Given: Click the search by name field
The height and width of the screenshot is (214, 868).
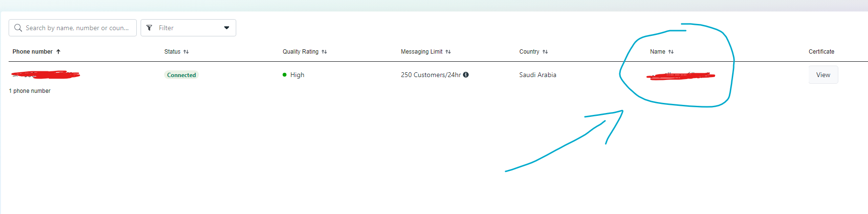Looking at the screenshot, I should pos(73,28).
